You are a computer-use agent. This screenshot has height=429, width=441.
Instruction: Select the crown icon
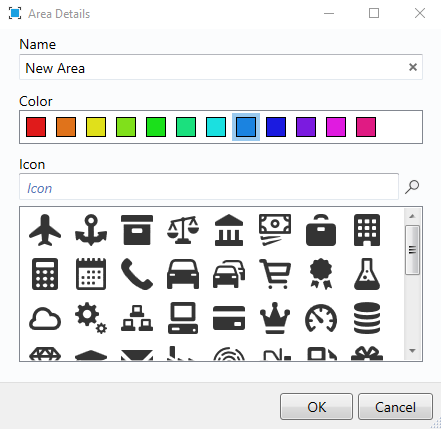[x=275, y=318]
